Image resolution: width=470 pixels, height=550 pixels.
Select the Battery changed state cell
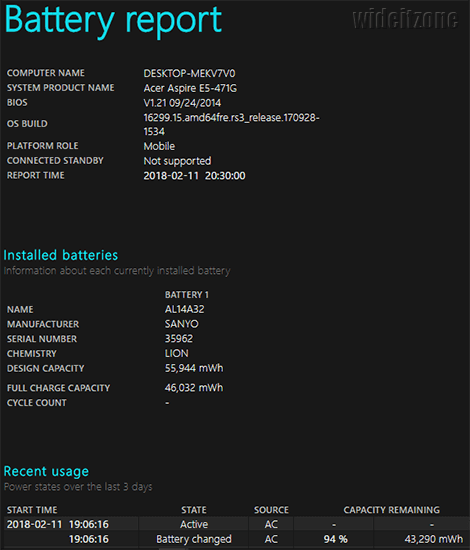tap(194, 539)
